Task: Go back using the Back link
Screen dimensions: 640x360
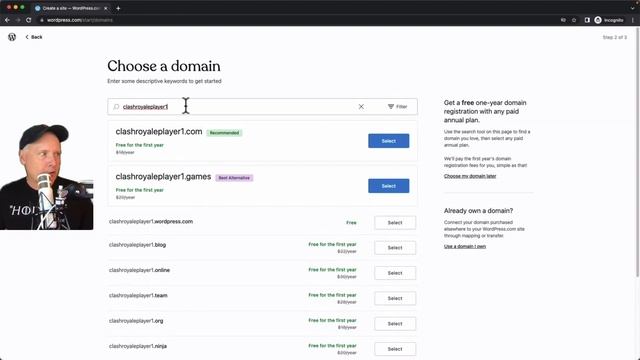Action: [x=34, y=37]
